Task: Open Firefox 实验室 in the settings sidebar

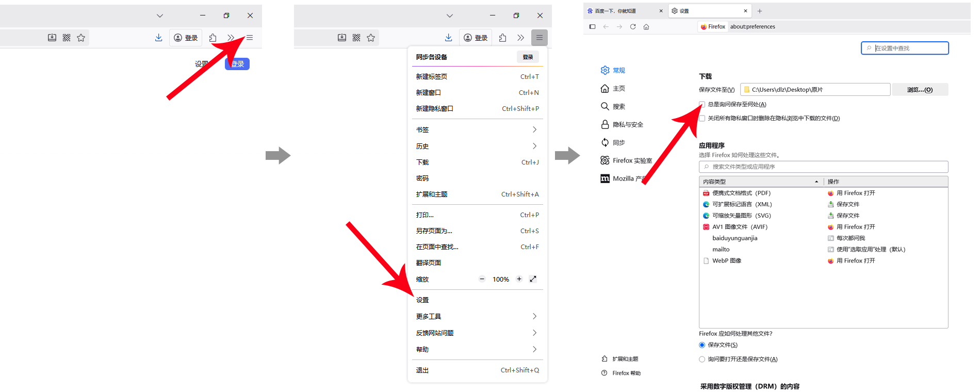Action: pos(632,160)
